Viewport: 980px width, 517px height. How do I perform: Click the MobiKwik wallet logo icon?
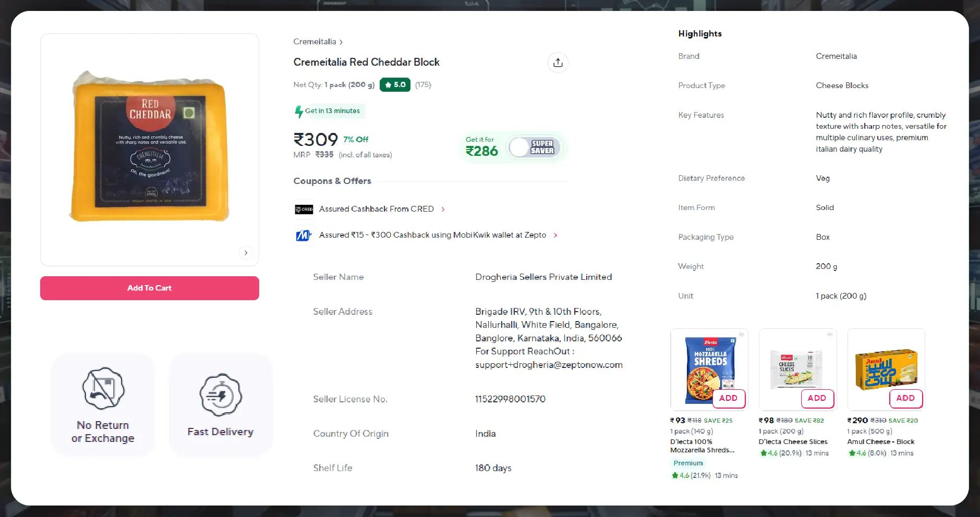pyautogui.click(x=303, y=235)
